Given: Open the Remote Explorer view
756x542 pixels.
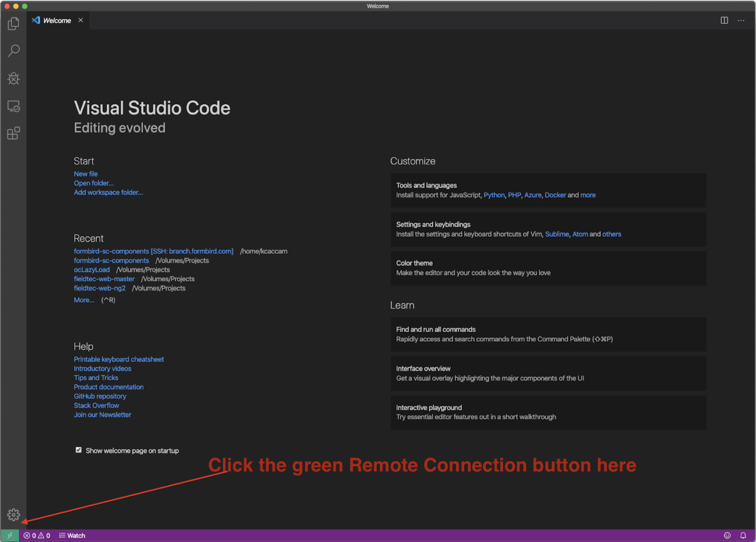Looking at the screenshot, I should pos(13,106).
